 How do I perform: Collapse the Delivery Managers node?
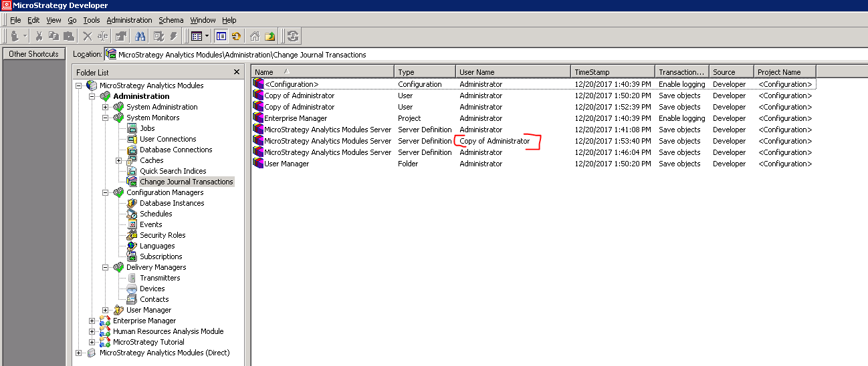106,267
